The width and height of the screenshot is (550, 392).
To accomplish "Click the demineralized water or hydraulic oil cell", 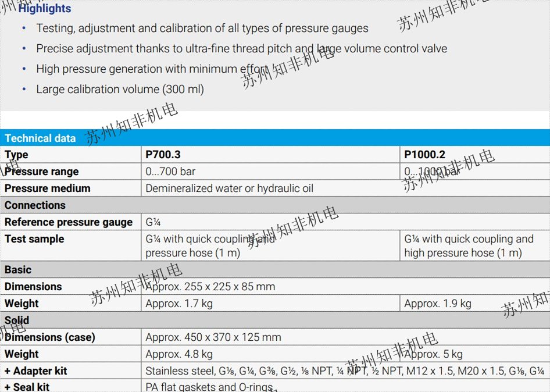I will (229, 188).
